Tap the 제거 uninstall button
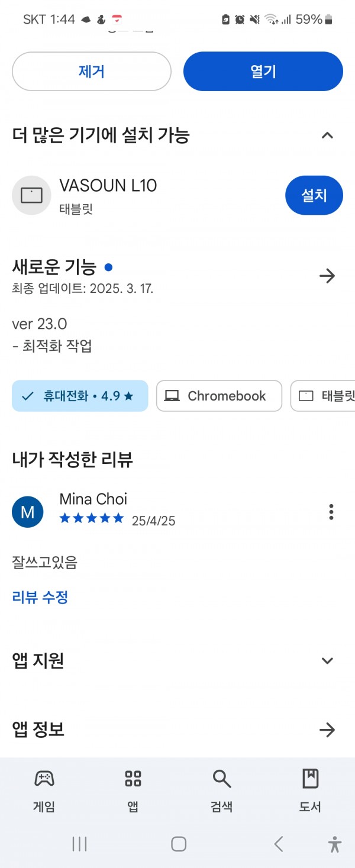The height and width of the screenshot is (868, 355). 92,72
